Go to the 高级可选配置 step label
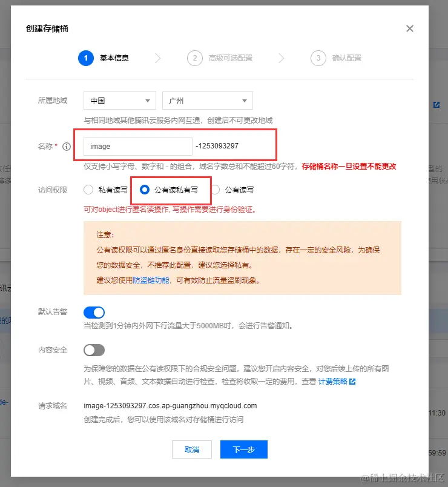The height and width of the screenshot is (487, 448). click(x=231, y=58)
